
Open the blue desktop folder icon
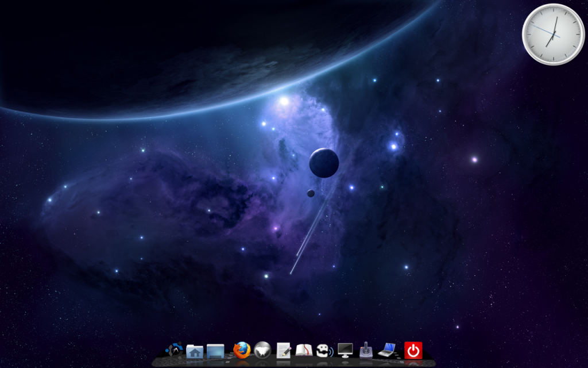click(x=215, y=351)
